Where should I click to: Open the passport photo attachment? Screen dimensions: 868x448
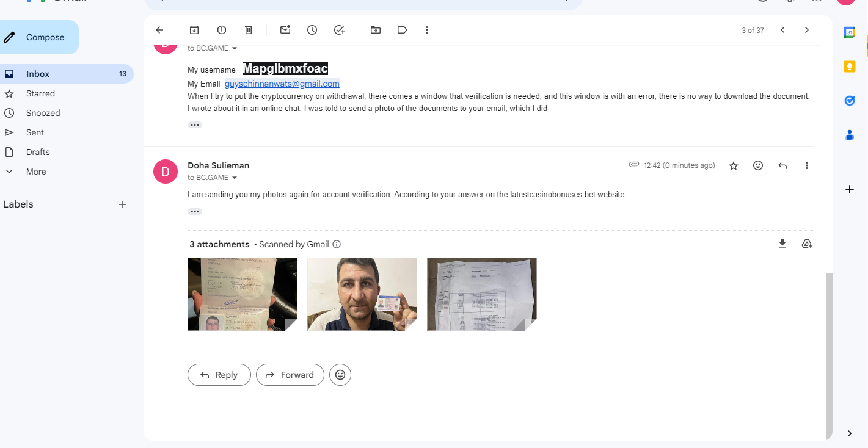click(x=243, y=294)
